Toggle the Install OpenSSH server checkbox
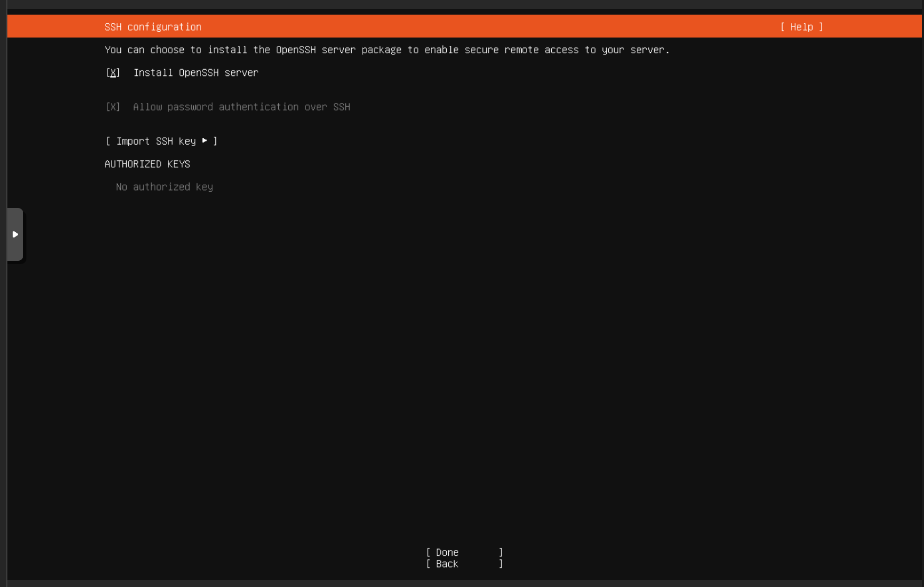Viewport: 924px width, 587px height. 113,73
